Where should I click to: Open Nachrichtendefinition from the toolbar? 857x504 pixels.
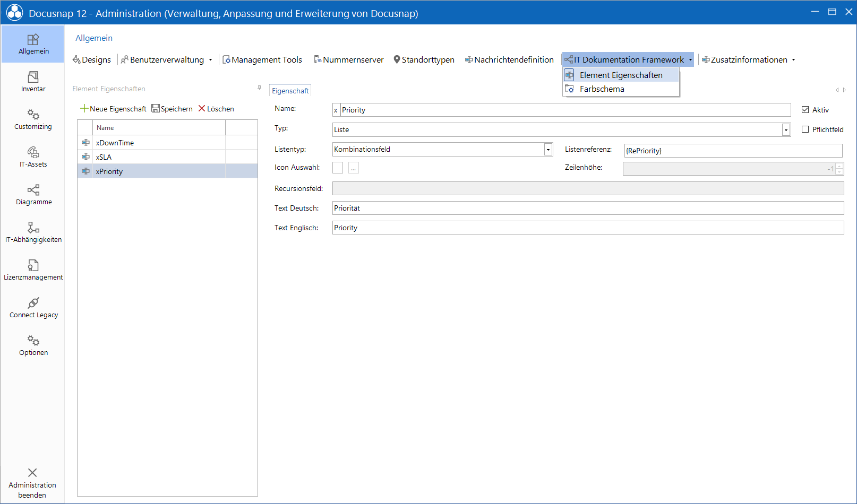click(509, 60)
